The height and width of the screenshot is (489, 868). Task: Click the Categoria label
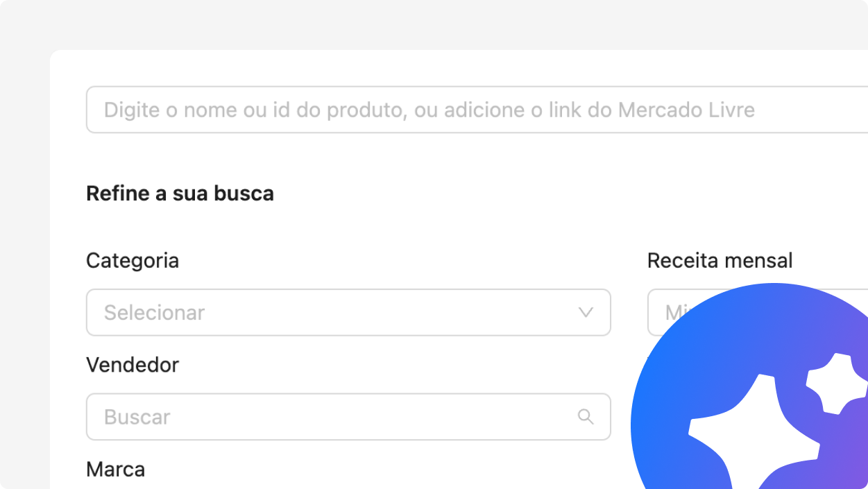pyautogui.click(x=133, y=261)
